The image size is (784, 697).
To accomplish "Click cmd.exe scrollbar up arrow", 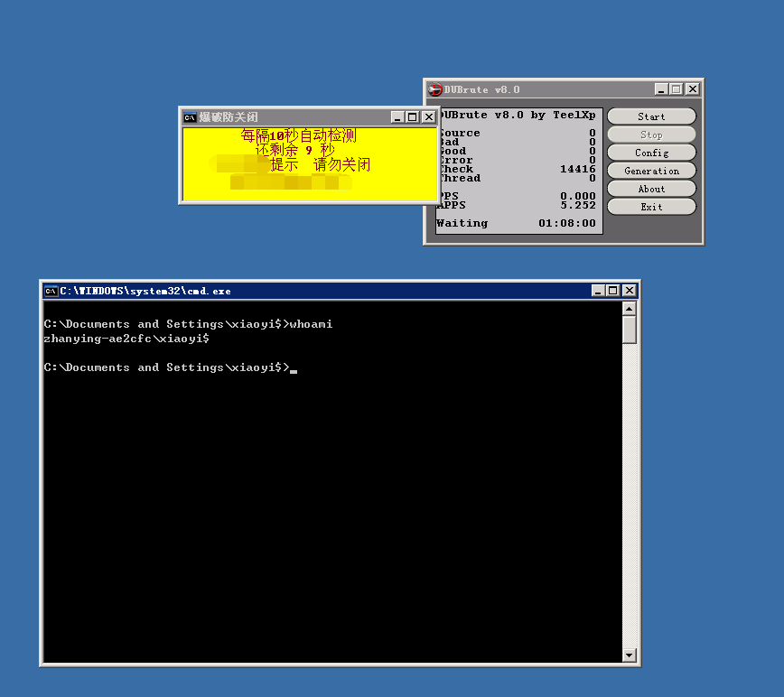I will (x=630, y=309).
